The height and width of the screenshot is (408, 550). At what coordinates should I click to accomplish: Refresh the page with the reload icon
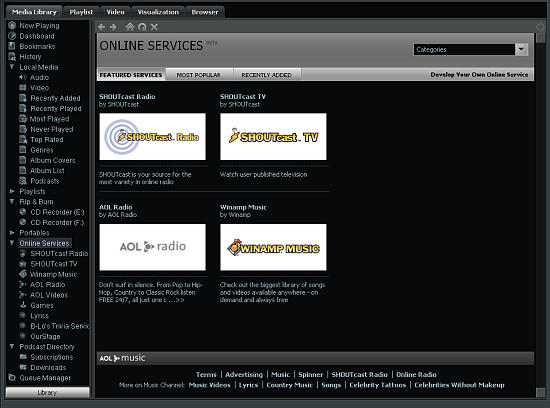pos(142,27)
